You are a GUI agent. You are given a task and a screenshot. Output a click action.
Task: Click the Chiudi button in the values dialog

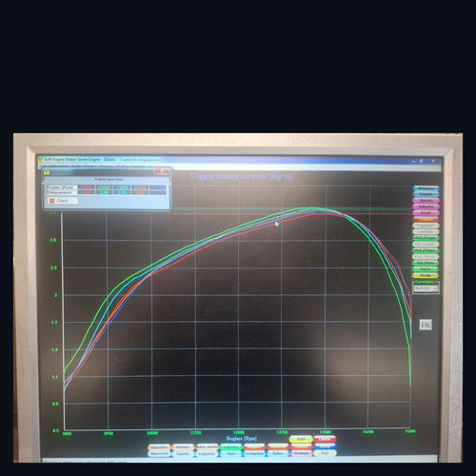(x=63, y=201)
